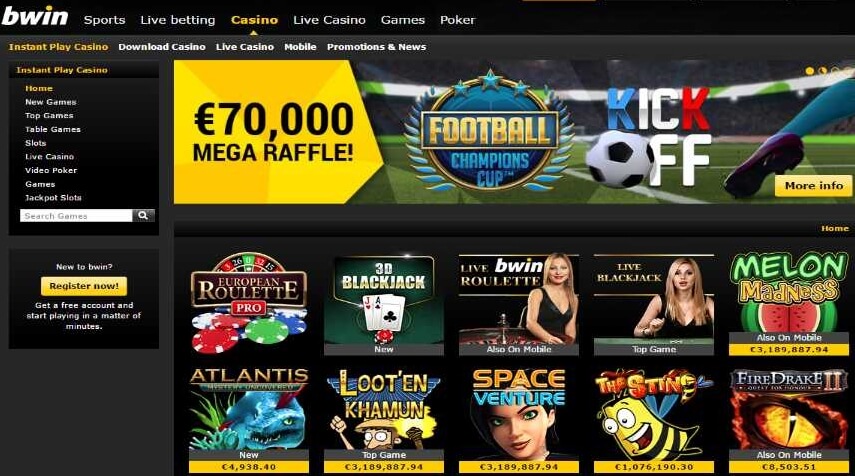
Task: Select Table Games in sidebar
Action: 53,129
